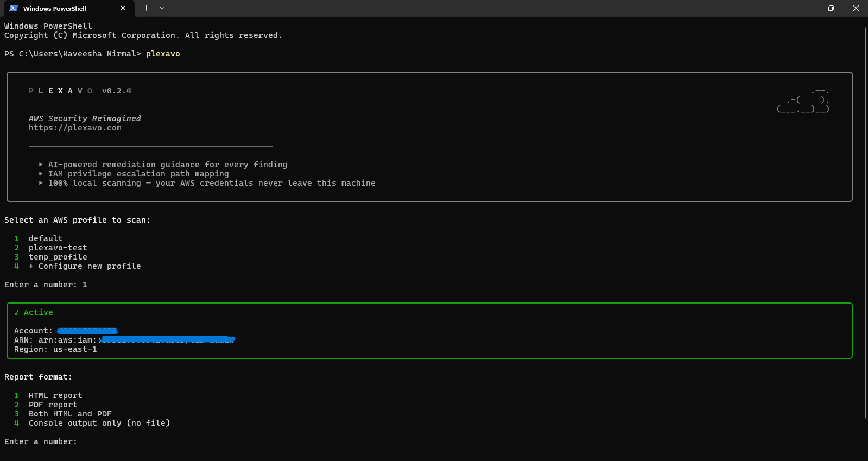Click 'Select an AWS profile to scan:' text
The height and width of the screenshot is (461, 868).
click(x=77, y=220)
